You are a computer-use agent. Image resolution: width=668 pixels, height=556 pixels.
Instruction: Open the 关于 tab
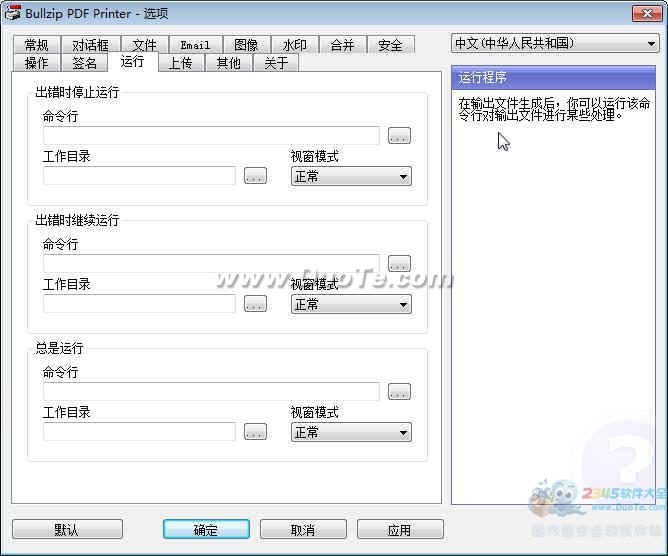(276, 63)
